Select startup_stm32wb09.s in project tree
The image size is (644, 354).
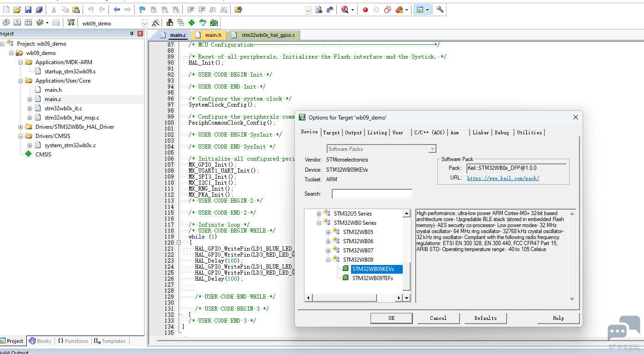tap(70, 72)
